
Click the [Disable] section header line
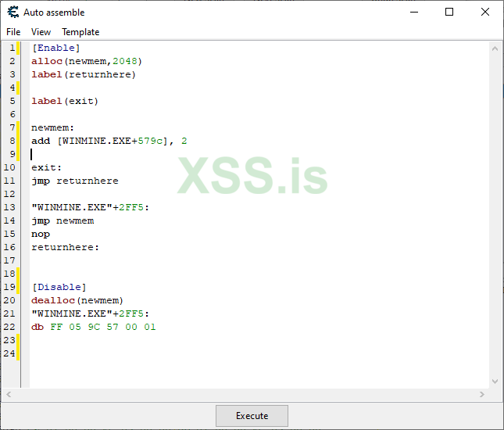point(59,287)
